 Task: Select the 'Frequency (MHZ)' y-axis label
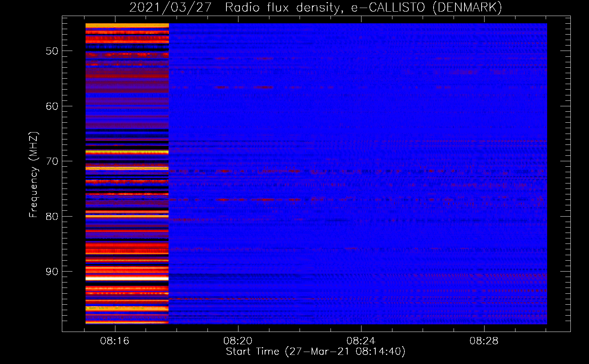[33, 175]
